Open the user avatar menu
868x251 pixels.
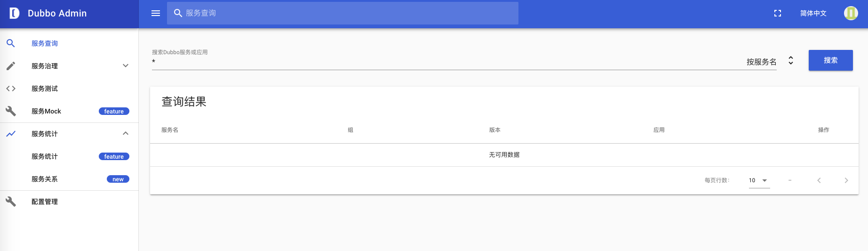point(851,13)
